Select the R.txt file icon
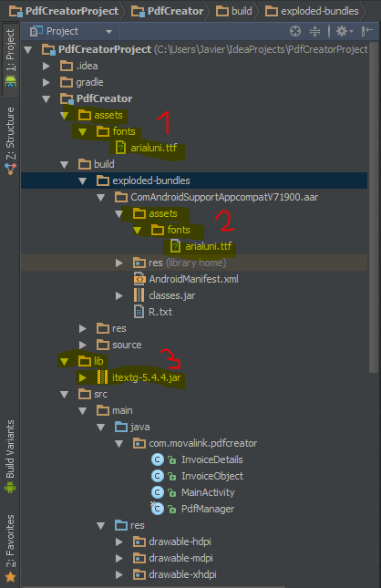Image resolution: width=381 pixels, height=588 pixels. coord(139,312)
